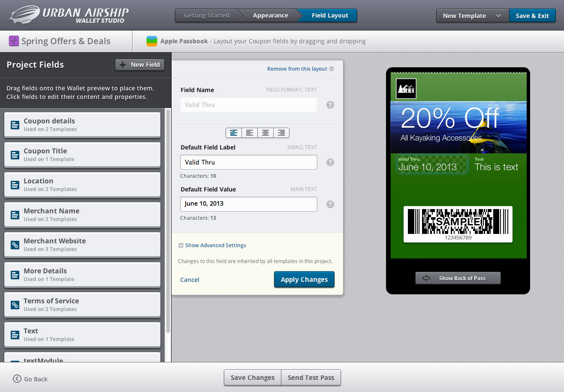Click the Project Fields list scrollbar

tap(168, 221)
